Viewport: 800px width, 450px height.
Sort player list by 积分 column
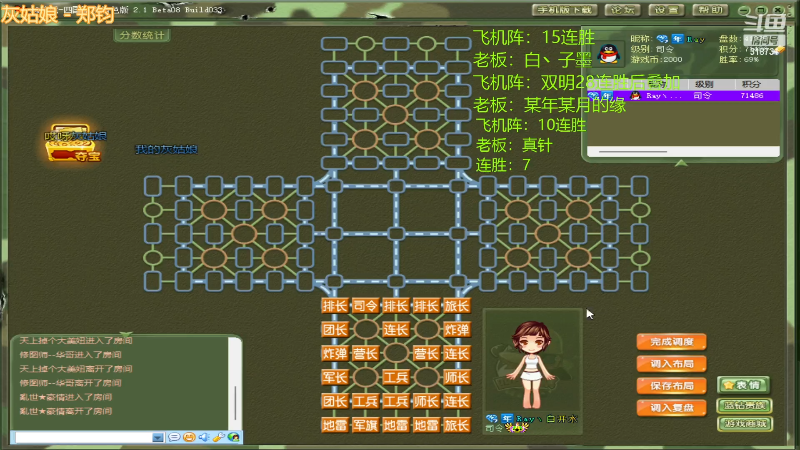[751, 84]
